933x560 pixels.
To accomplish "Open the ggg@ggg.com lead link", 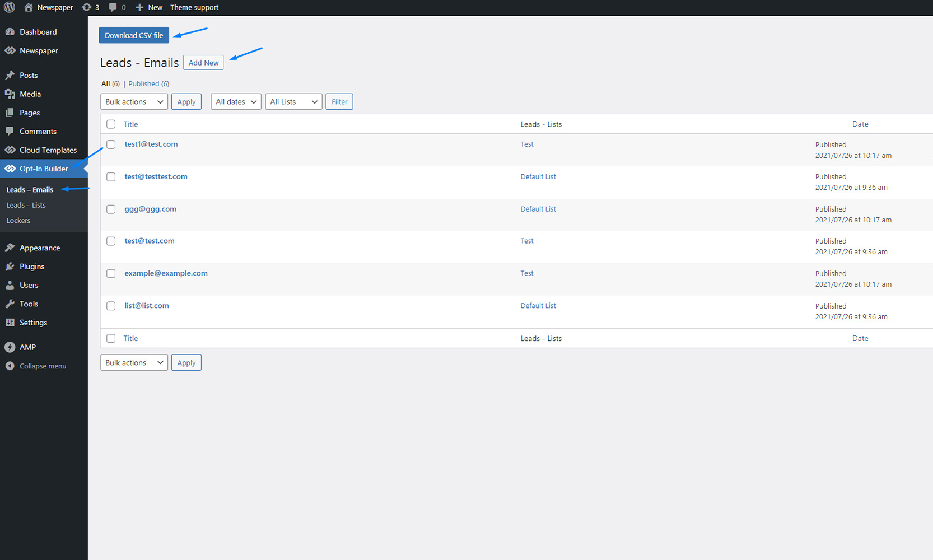I will 150,209.
